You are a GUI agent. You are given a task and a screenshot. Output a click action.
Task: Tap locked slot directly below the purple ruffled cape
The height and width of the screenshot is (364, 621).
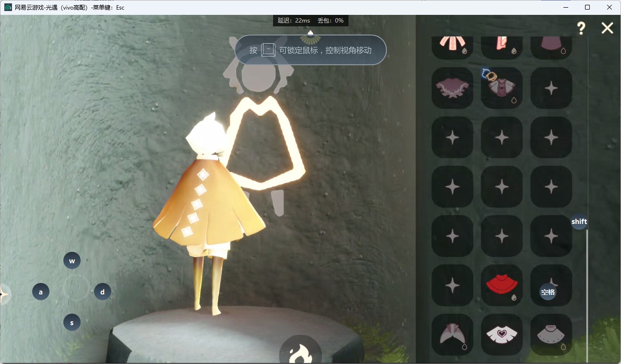pyautogui.click(x=453, y=138)
